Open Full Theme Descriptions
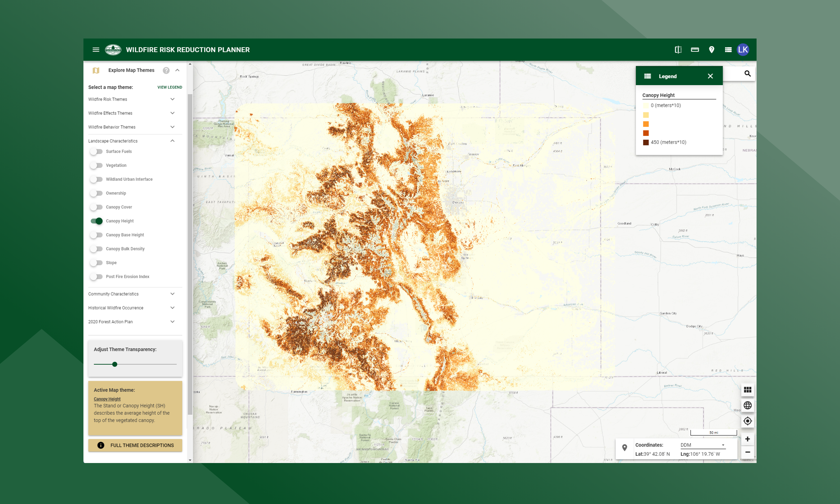The width and height of the screenshot is (840, 504). tap(135, 445)
